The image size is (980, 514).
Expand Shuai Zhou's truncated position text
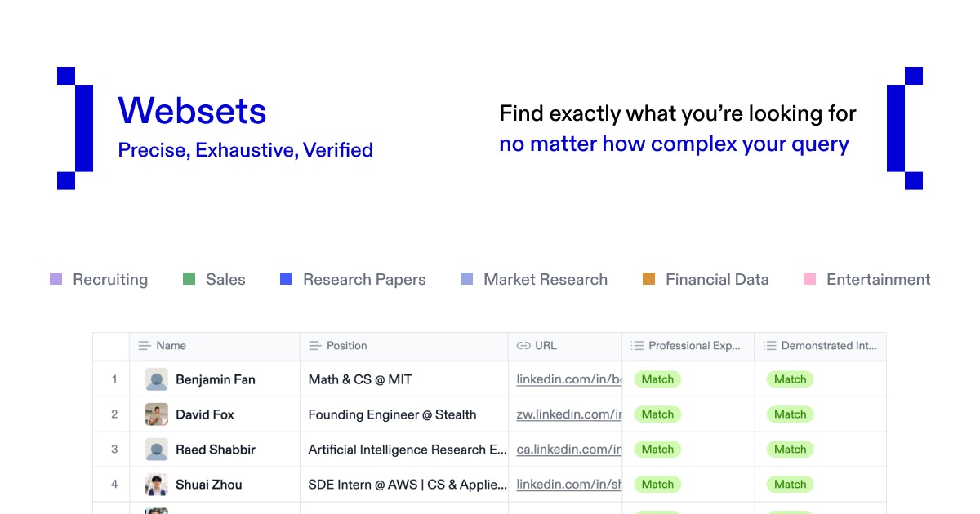(x=406, y=484)
